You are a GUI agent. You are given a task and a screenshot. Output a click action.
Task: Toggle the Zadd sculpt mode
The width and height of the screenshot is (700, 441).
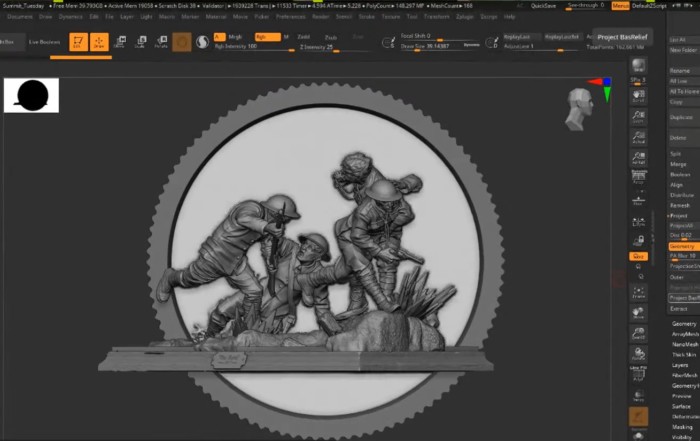[304, 36]
